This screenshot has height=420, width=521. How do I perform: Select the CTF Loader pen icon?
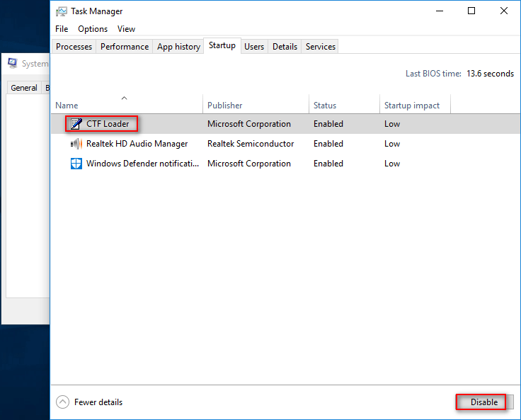[76, 124]
